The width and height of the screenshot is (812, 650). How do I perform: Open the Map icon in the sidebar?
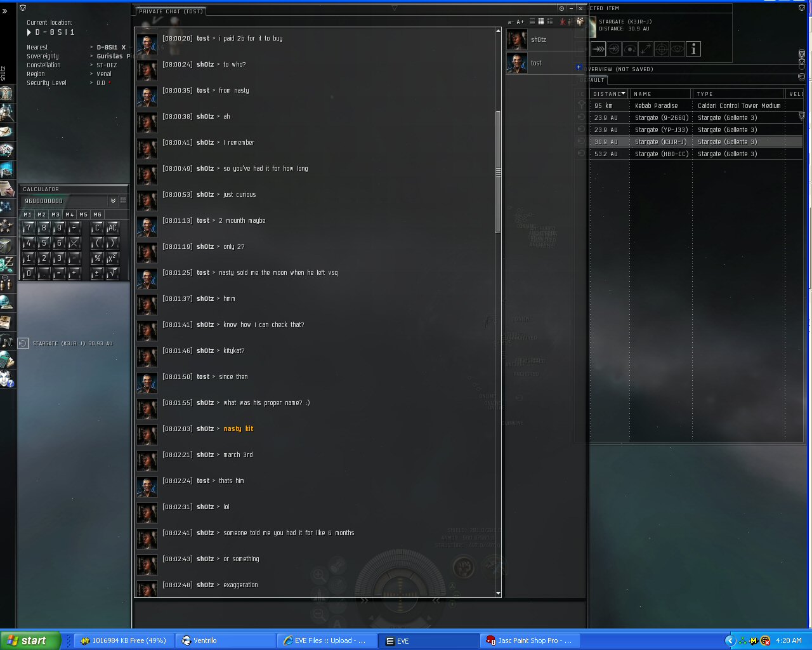pos(6,207)
